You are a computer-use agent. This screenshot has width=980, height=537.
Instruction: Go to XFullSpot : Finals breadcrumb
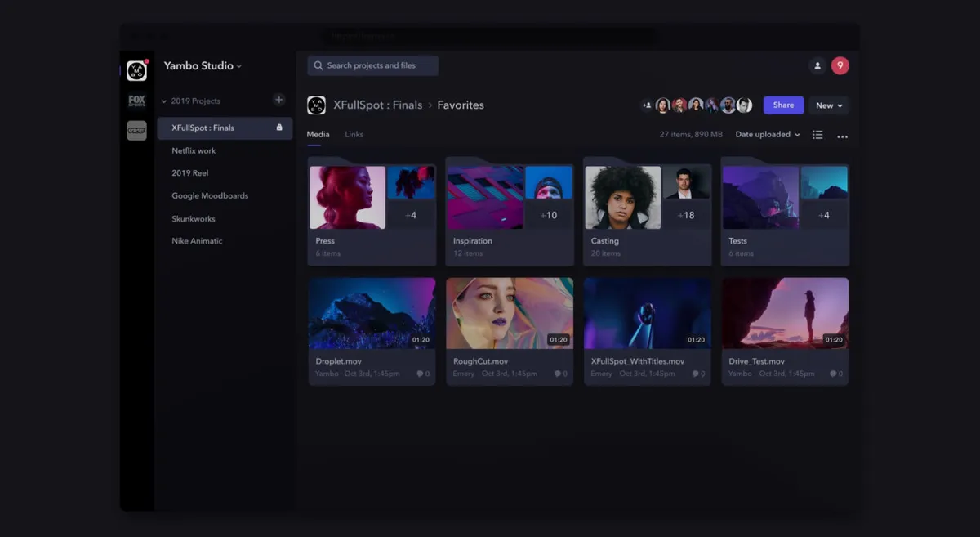click(377, 105)
